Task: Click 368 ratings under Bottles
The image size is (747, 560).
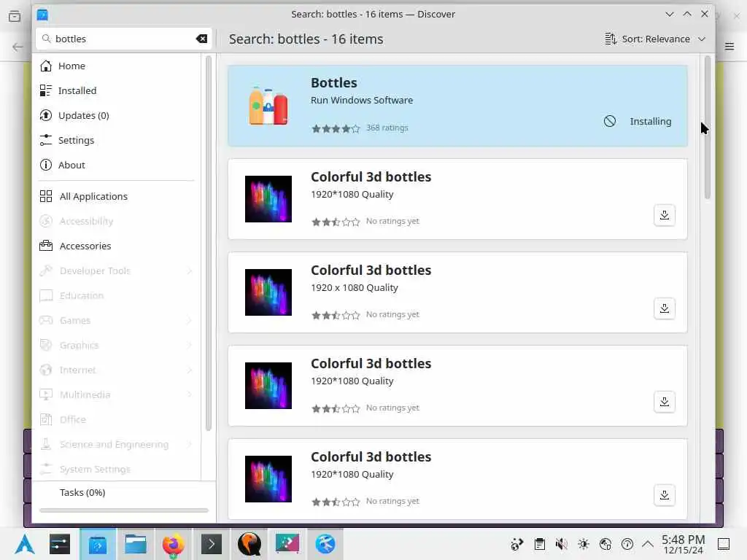Action: (x=387, y=128)
